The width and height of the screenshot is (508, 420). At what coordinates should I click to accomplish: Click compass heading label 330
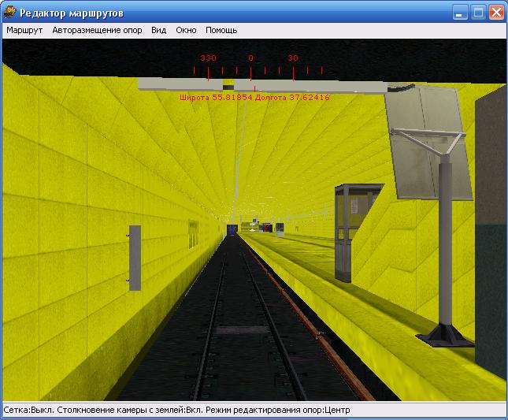coord(208,58)
